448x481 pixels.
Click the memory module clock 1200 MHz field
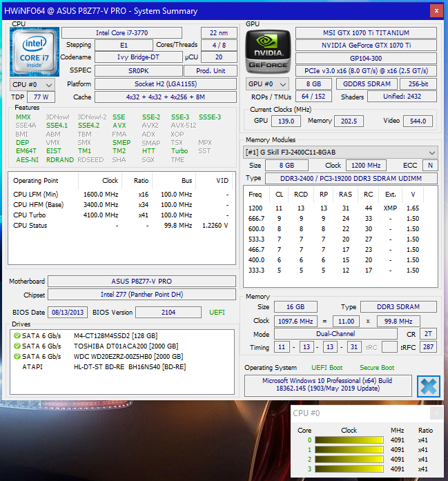coord(366,166)
